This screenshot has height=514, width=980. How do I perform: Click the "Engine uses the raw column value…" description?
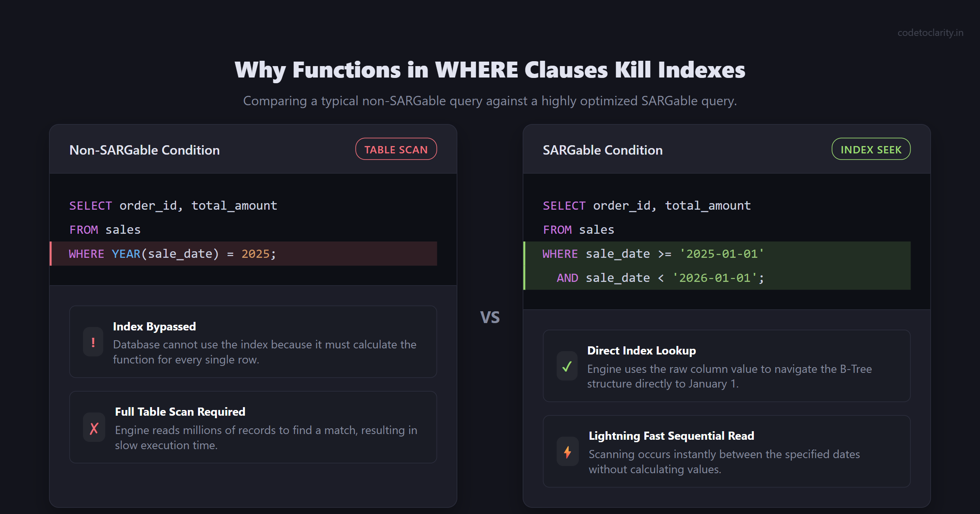pos(730,376)
